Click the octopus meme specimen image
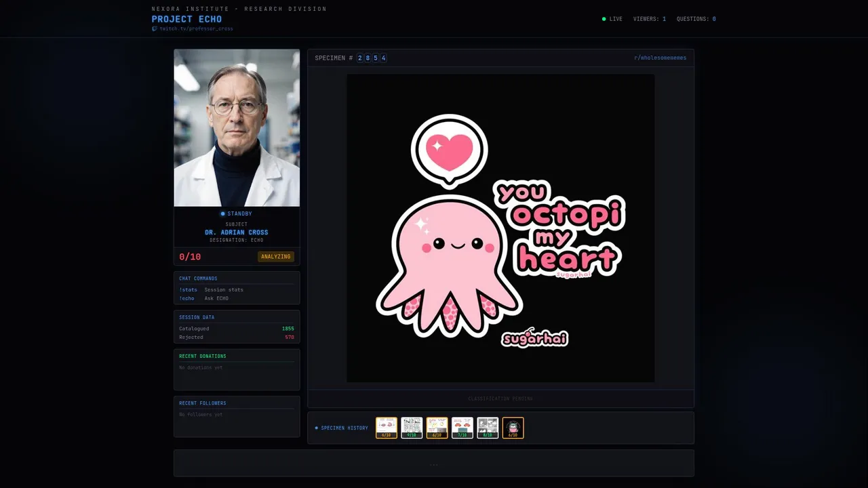Image resolution: width=868 pixels, height=488 pixels. tap(500, 228)
